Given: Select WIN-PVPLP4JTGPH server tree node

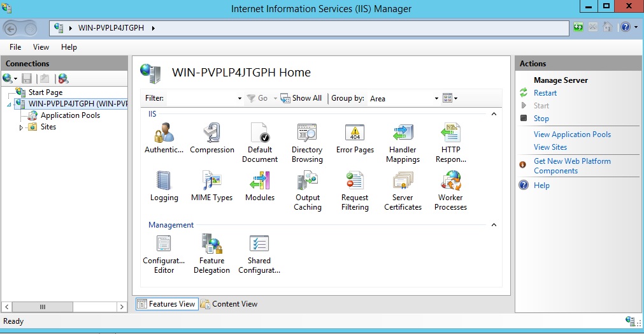Looking at the screenshot, I should 78,104.
